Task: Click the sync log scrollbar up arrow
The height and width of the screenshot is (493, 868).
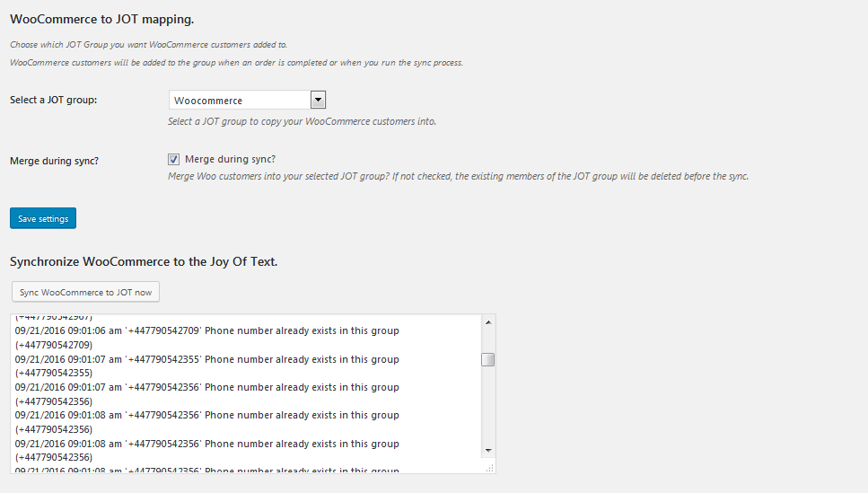Action: click(488, 322)
